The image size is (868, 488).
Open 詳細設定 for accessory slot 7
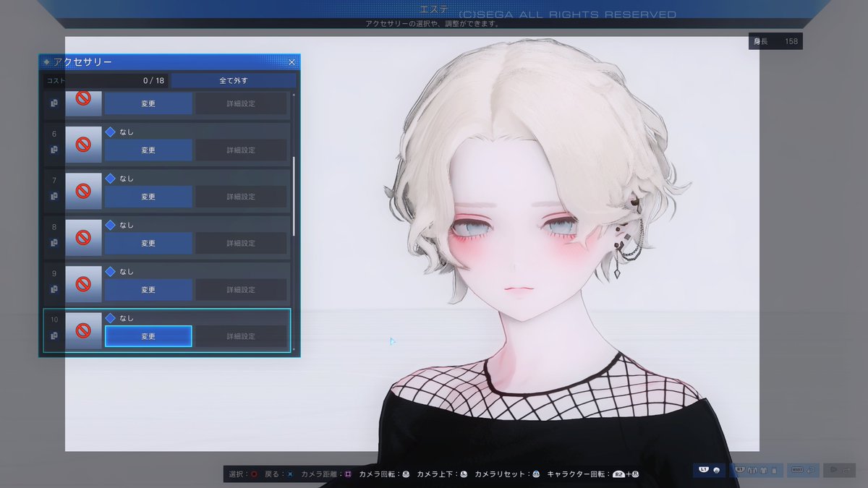241,197
